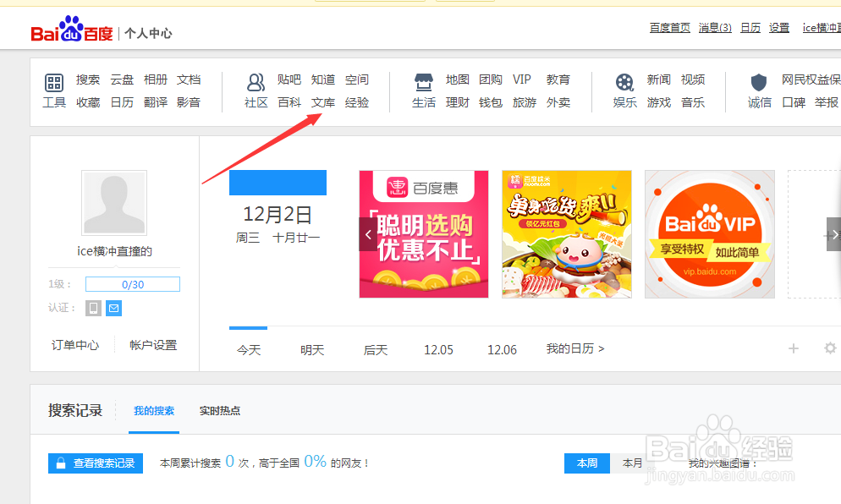Click the carousel left arrow
This screenshot has width=841, height=504.
(368, 234)
